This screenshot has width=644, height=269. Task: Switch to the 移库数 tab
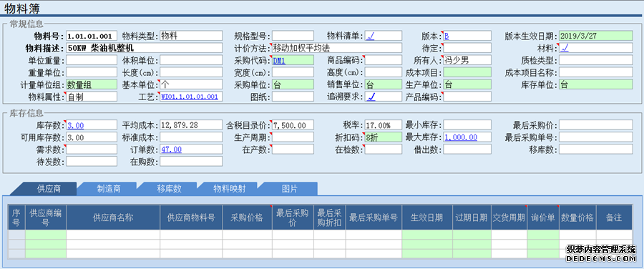point(169,189)
